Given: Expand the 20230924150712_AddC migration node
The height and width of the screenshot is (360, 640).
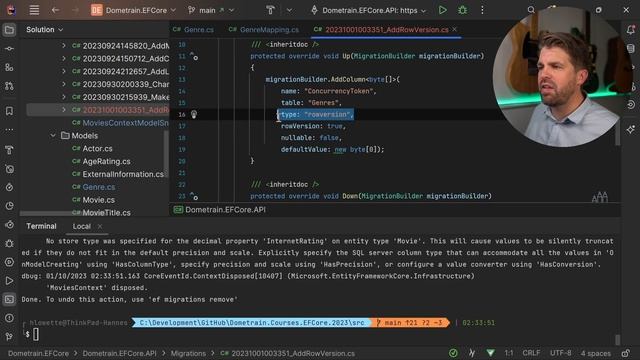Looking at the screenshot, I should click(x=64, y=59).
